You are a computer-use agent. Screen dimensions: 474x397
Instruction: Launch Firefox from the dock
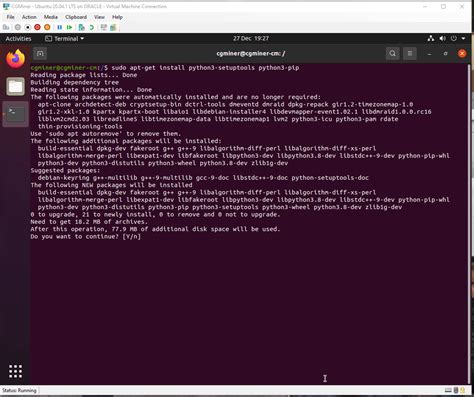pyautogui.click(x=15, y=59)
